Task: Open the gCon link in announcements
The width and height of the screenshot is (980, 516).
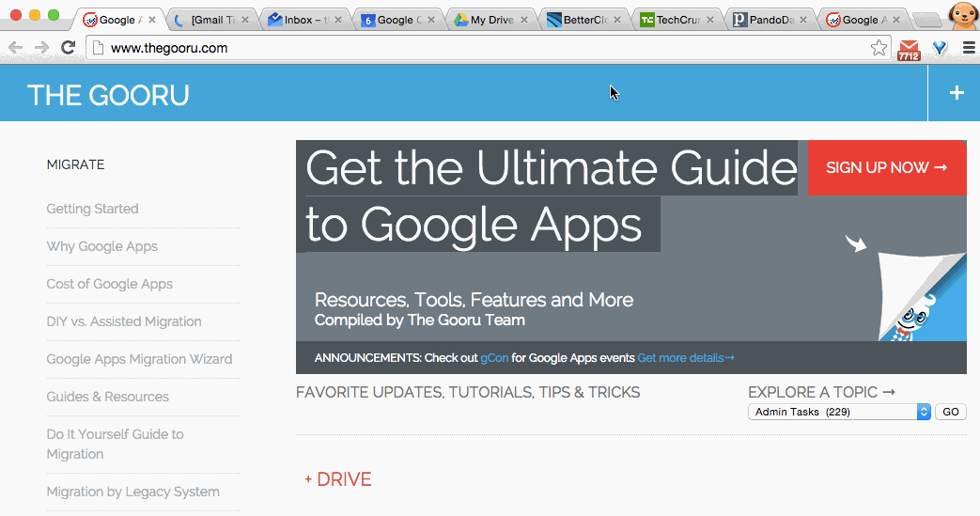Action: (494, 358)
